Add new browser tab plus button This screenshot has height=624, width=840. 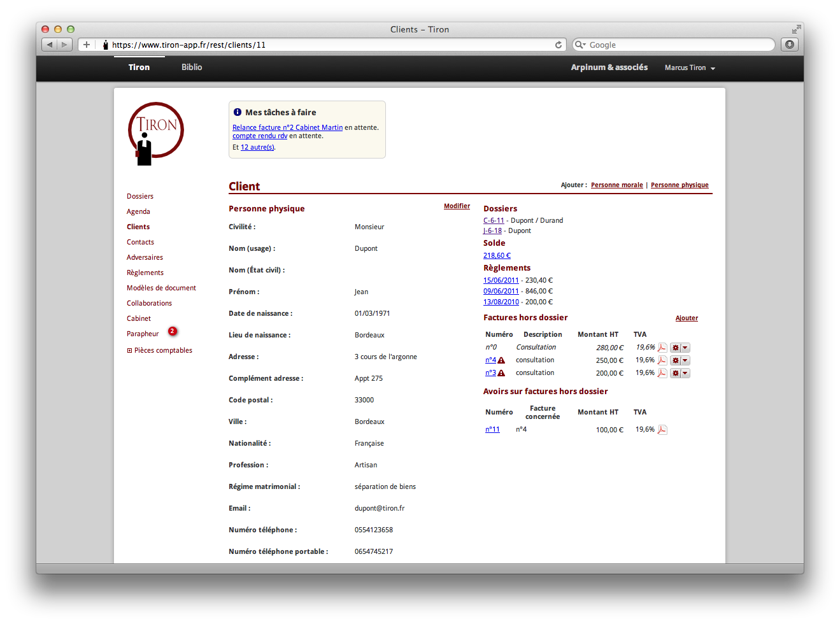click(x=87, y=45)
